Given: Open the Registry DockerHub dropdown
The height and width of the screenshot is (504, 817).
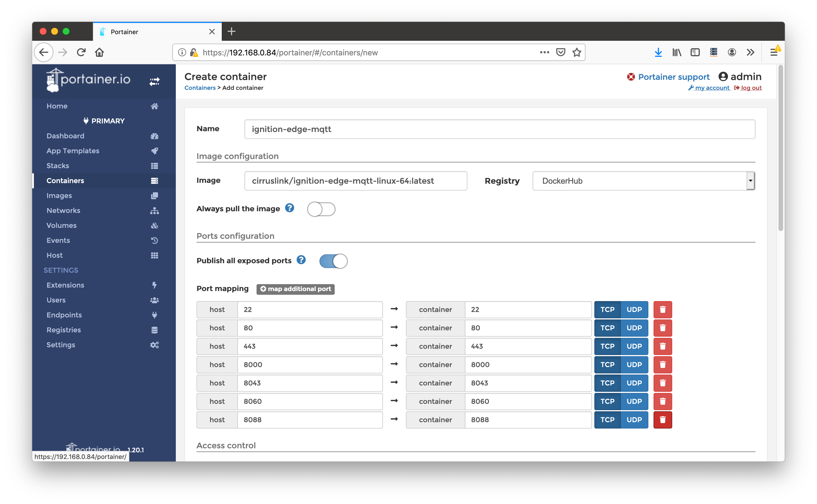Looking at the screenshot, I should pos(644,181).
